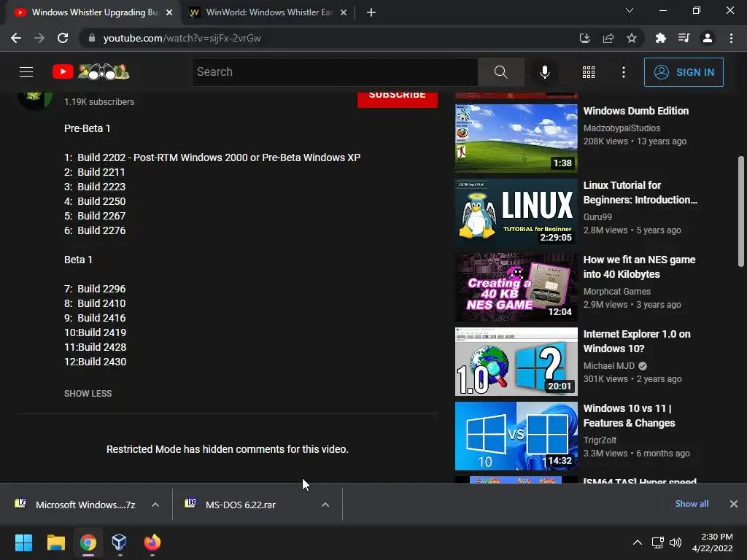Visit the Guru99 channel
This screenshot has width=747, height=560.
pos(597,217)
